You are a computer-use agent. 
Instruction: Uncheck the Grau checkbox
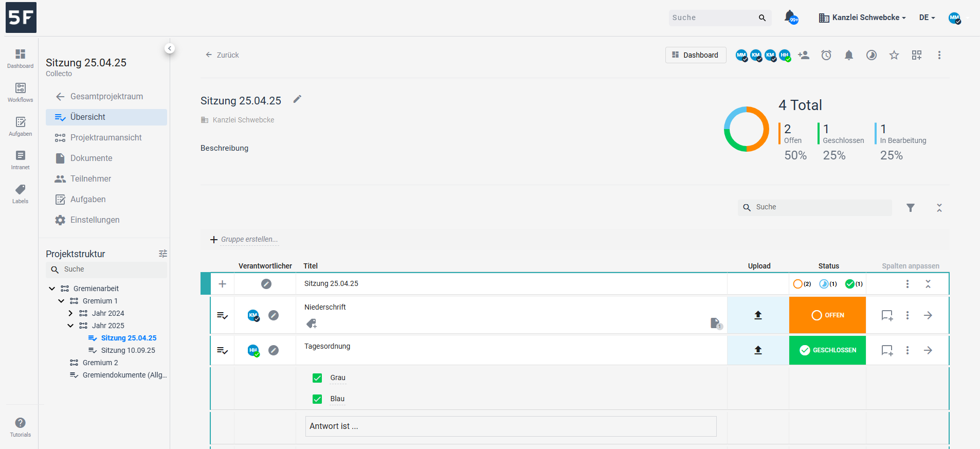(317, 378)
